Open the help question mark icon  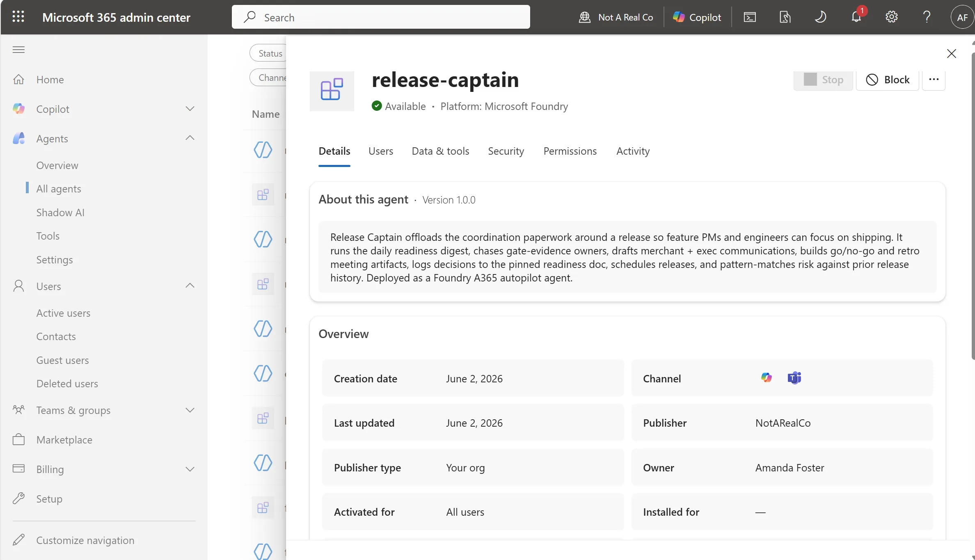pyautogui.click(x=927, y=17)
